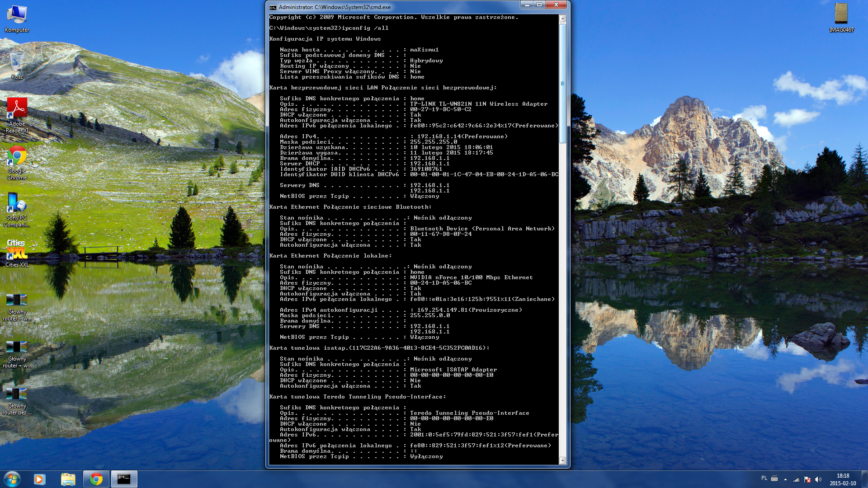Viewport: 868px width, 488px height.
Task: Open the volume speaker control
Action: point(818,479)
